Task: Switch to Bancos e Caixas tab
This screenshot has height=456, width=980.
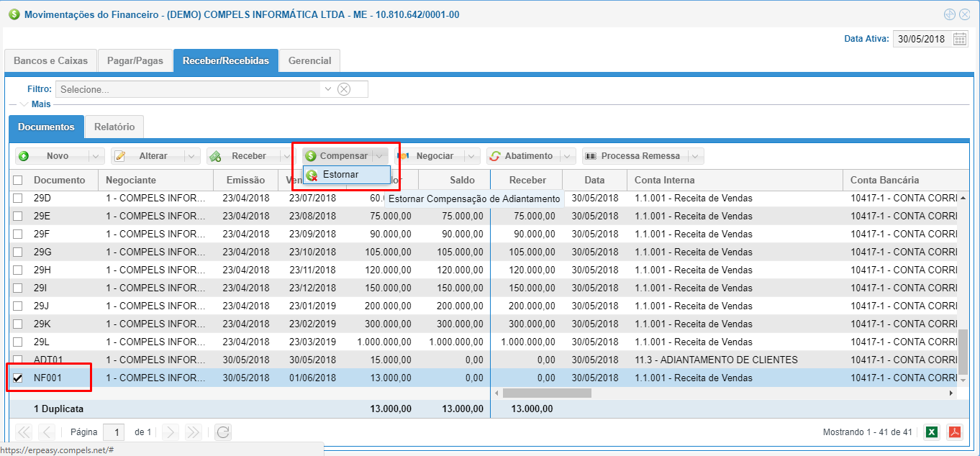Action: pos(50,60)
